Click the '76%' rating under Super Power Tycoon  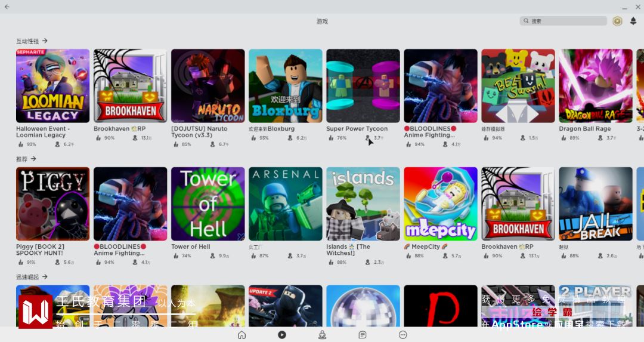point(342,138)
